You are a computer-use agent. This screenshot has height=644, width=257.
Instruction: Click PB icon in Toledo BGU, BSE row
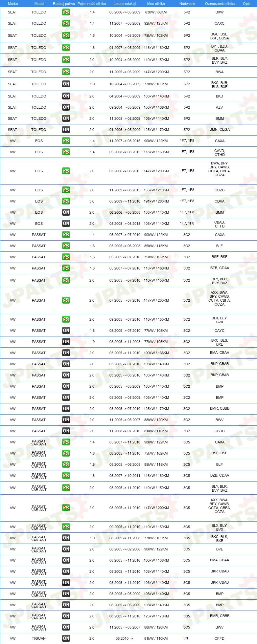66,35
